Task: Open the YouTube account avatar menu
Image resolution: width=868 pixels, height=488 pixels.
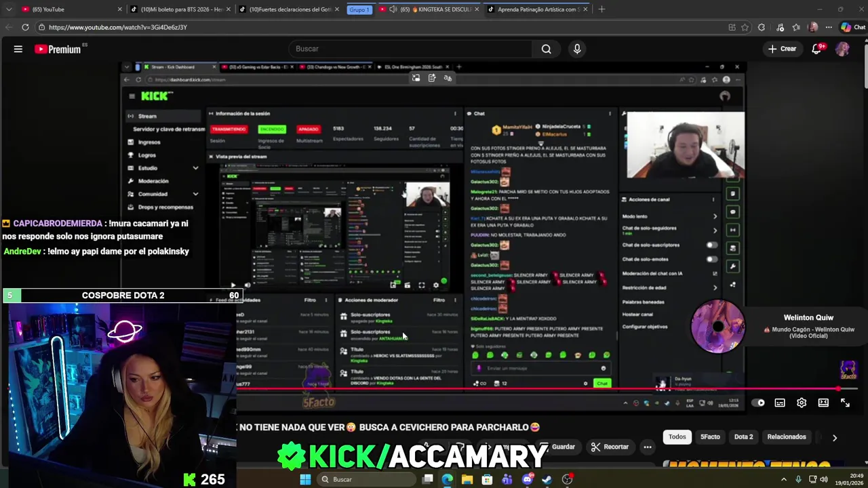Action: coord(842,49)
